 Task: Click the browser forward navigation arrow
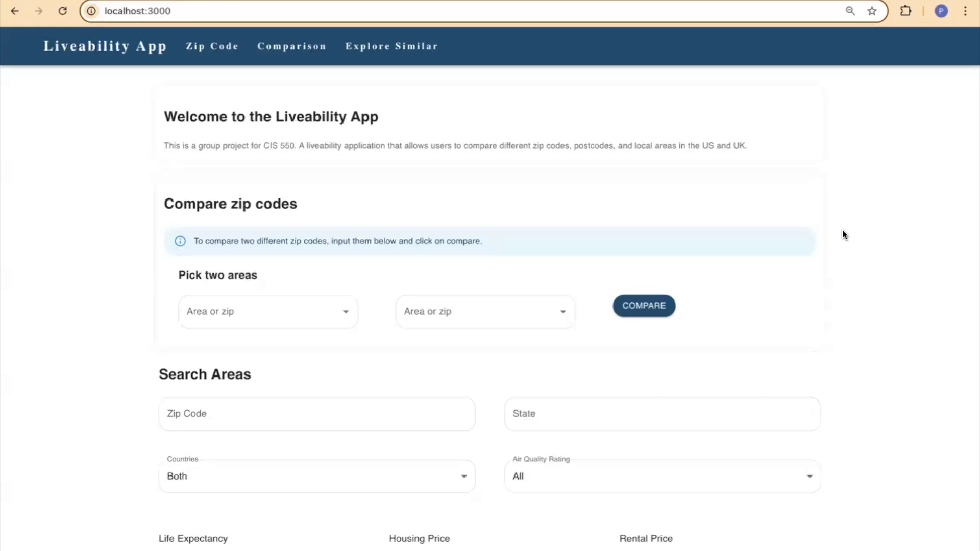pos(38,11)
